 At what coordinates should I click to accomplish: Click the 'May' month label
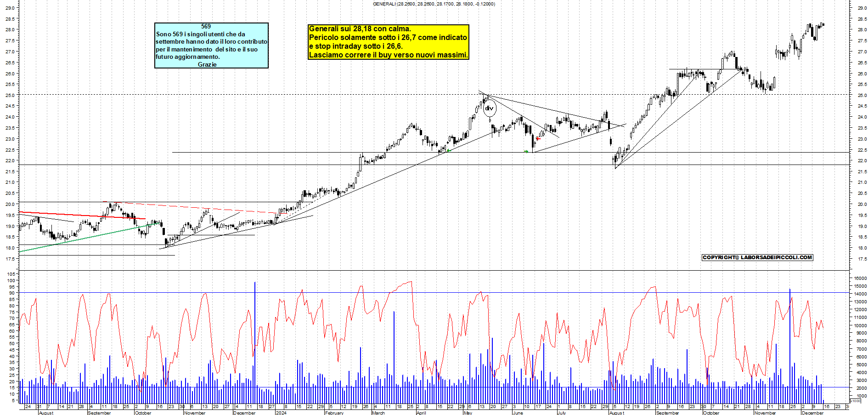(x=468, y=413)
